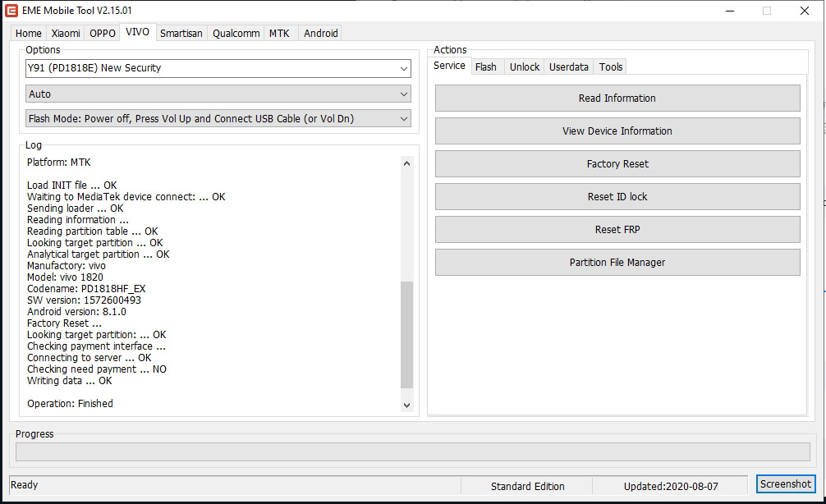This screenshot has height=504, width=826.
Task: Click the EME Mobile Tool app icon
Action: click(x=11, y=11)
